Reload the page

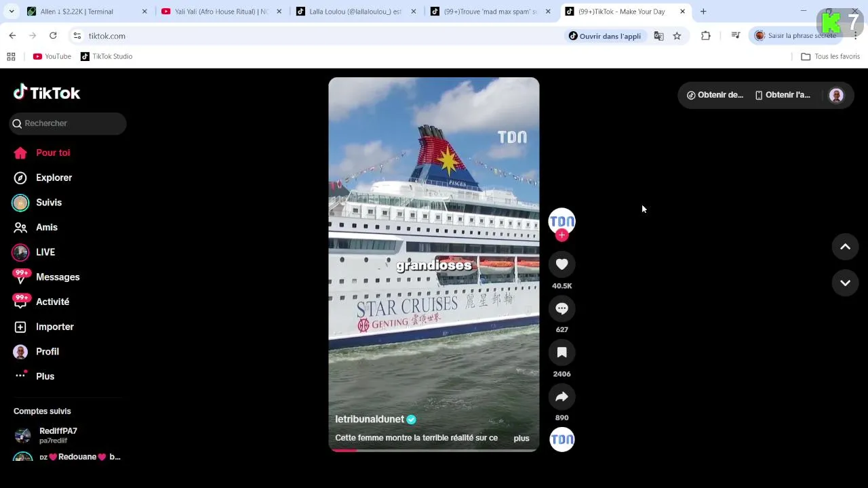pyautogui.click(x=53, y=36)
